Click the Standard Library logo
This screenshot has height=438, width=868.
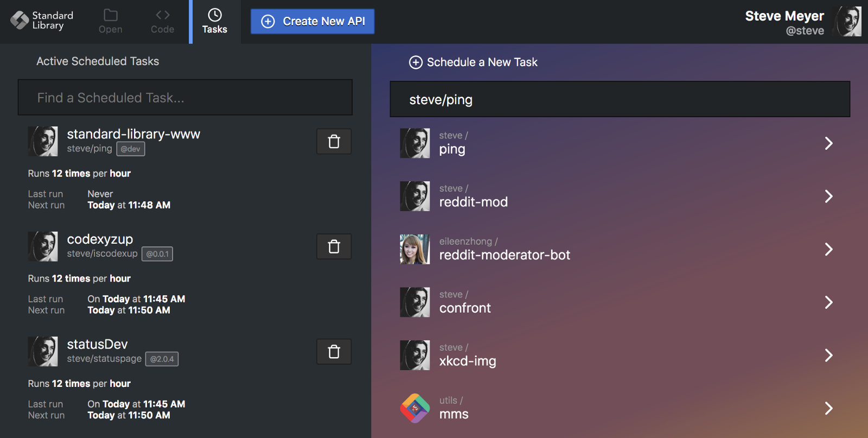tap(20, 21)
